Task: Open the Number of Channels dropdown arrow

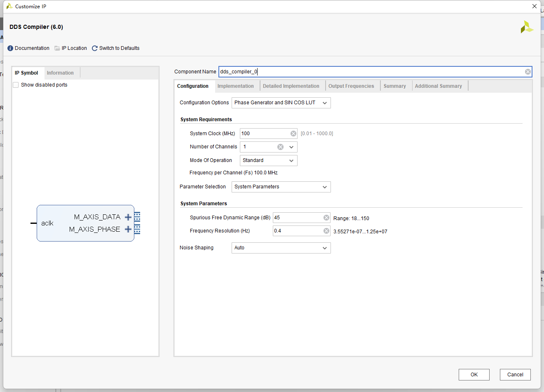Action: [x=291, y=147]
